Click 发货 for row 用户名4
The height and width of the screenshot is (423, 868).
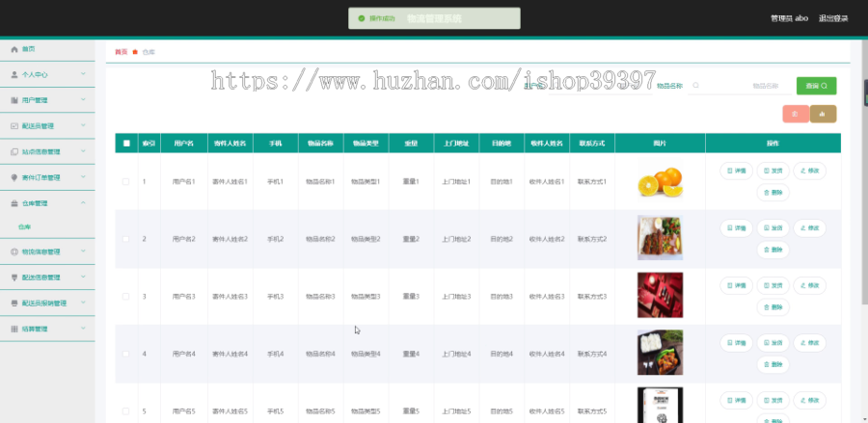click(773, 343)
